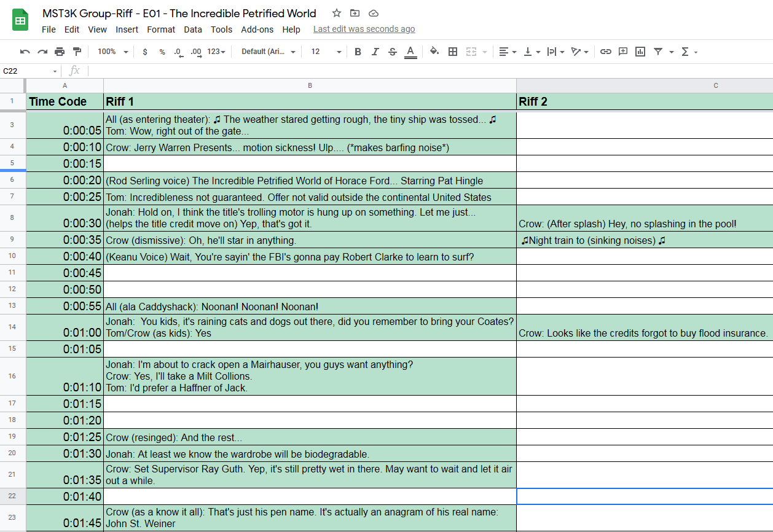Screen dimensions: 773x532
Task: Open vertical align dropdown
Action: [x=532, y=52]
